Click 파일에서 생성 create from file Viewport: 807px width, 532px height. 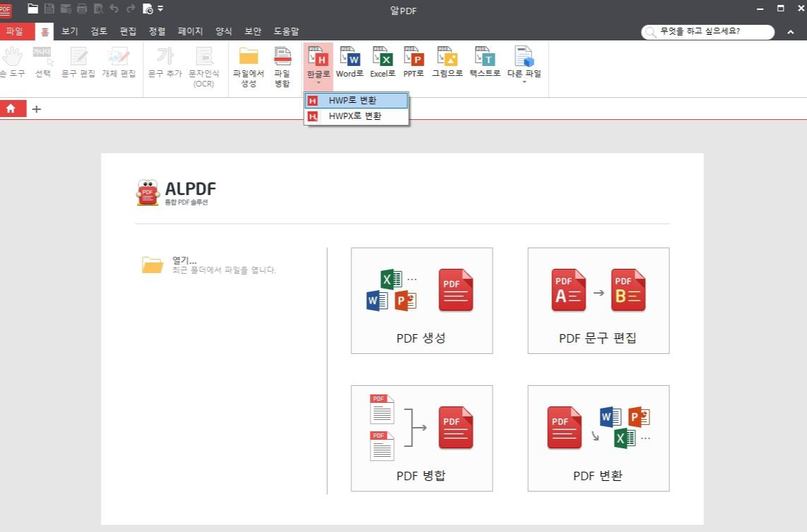tap(248, 67)
